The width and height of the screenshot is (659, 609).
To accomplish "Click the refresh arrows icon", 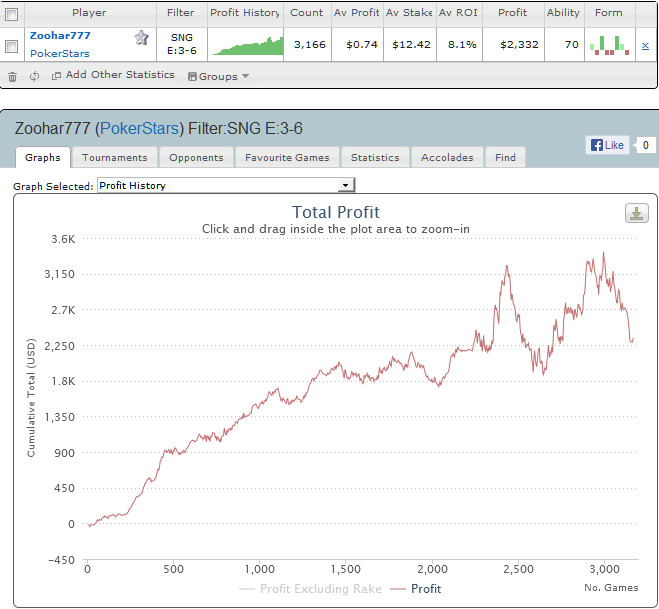I will coord(34,76).
